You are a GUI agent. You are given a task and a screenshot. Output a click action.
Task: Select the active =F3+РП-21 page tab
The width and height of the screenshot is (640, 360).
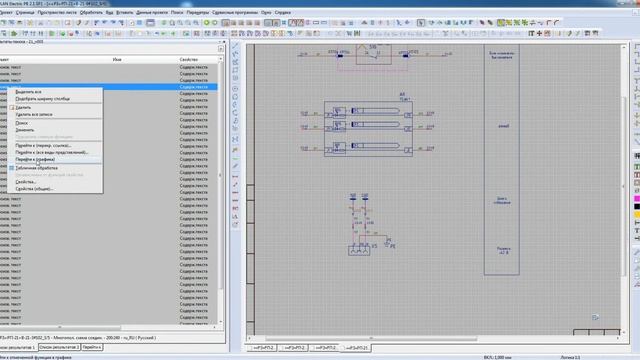click(357, 348)
